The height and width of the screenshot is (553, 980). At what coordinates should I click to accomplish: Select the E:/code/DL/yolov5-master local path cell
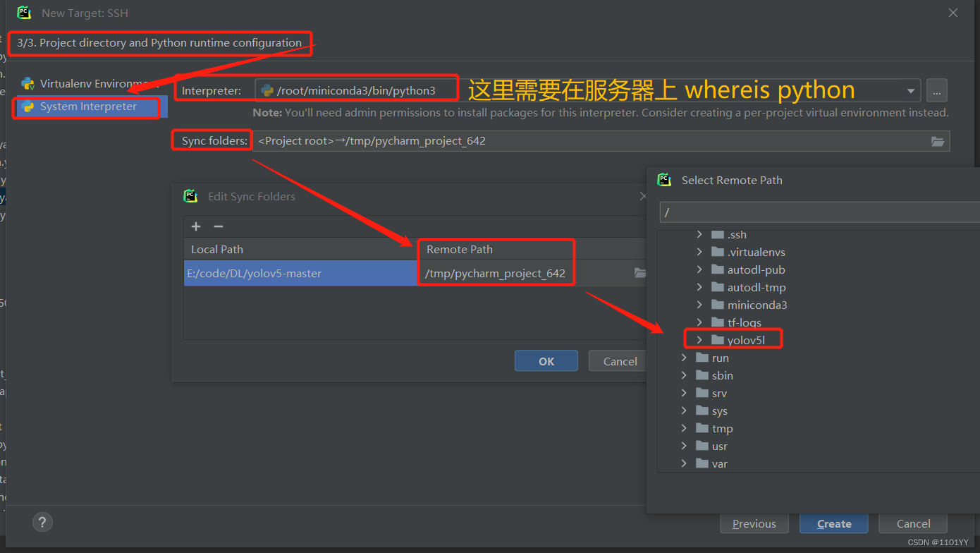pos(301,273)
